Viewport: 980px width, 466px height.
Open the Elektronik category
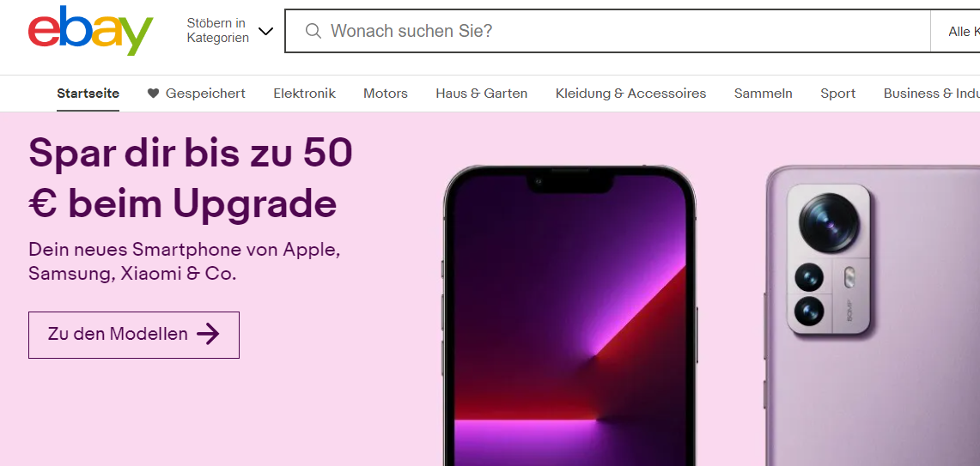coord(304,94)
